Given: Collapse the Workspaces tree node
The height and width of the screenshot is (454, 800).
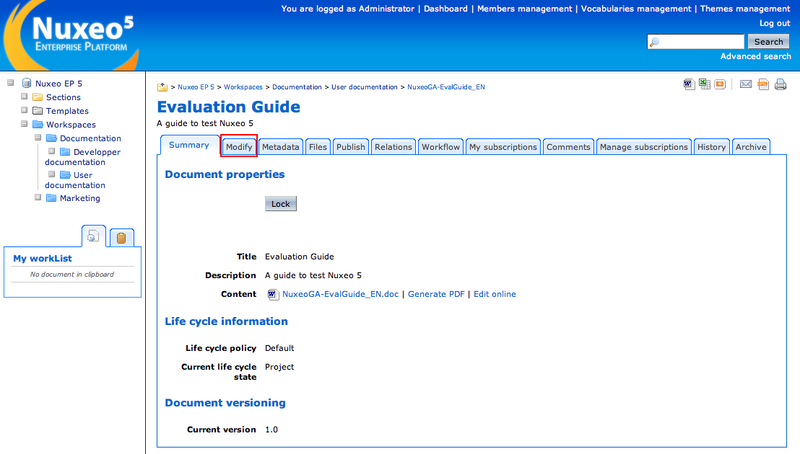Looking at the screenshot, I should point(24,123).
